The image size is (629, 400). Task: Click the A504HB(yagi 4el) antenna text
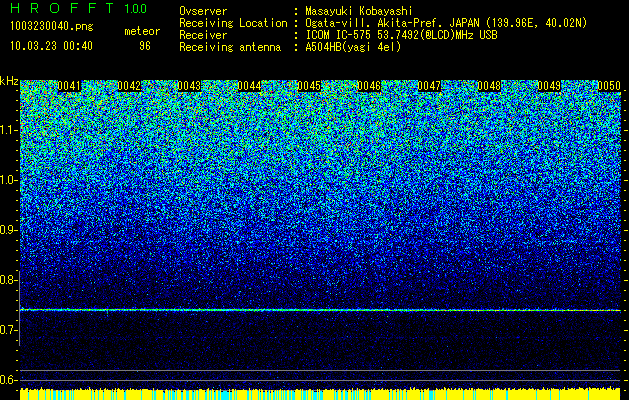click(x=353, y=47)
